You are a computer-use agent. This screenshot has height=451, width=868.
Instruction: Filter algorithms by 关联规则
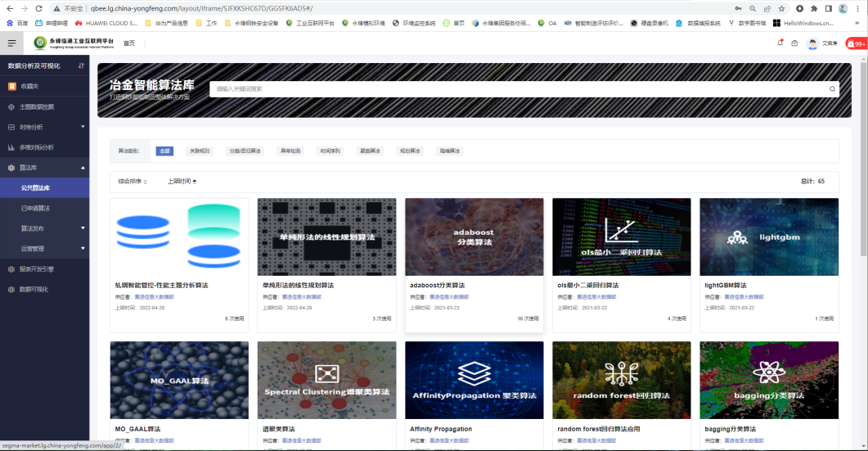[x=200, y=151]
